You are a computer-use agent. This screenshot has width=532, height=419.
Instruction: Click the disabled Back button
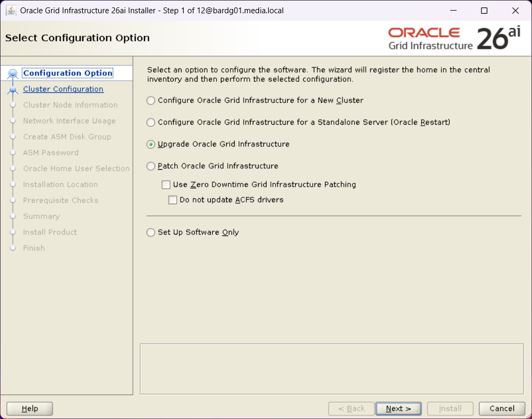[x=351, y=408]
